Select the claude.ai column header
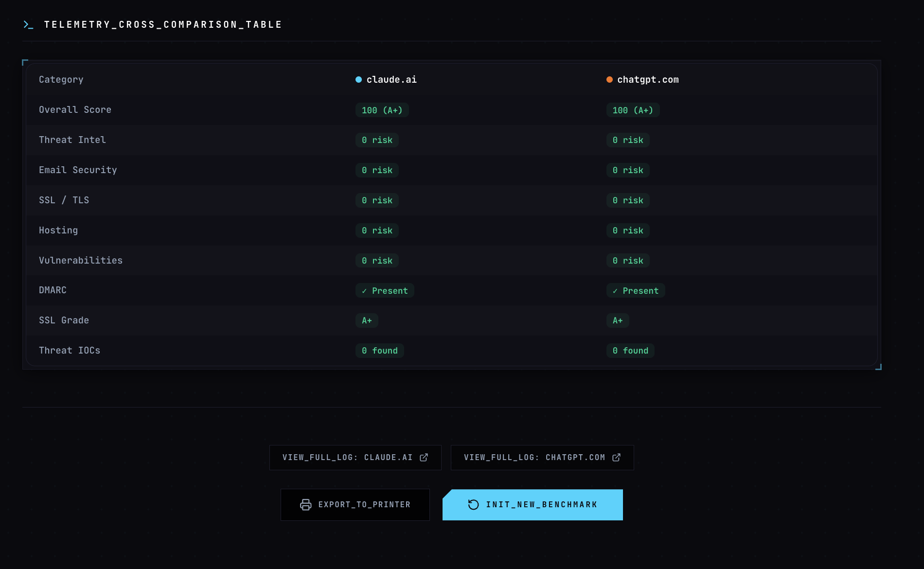The width and height of the screenshot is (924, 569). tap(391, 79)
